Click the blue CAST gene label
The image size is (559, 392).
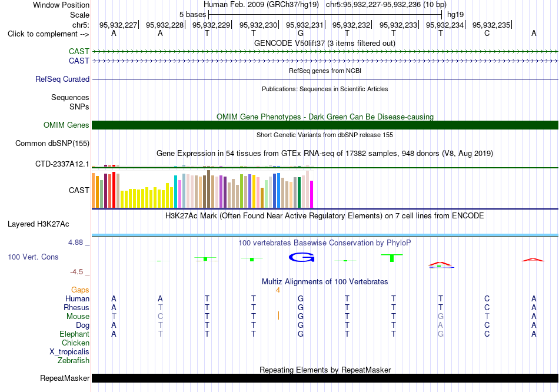pyautogui.click(x=79, y=61)
